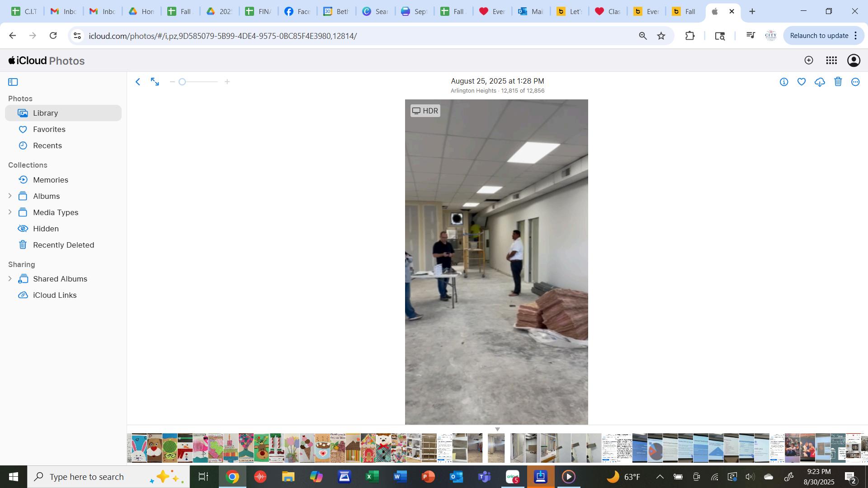The height and width of the screenshot is (488, 868).
Task: Open the iCloud Links item
Action: [x=54, y=295]
